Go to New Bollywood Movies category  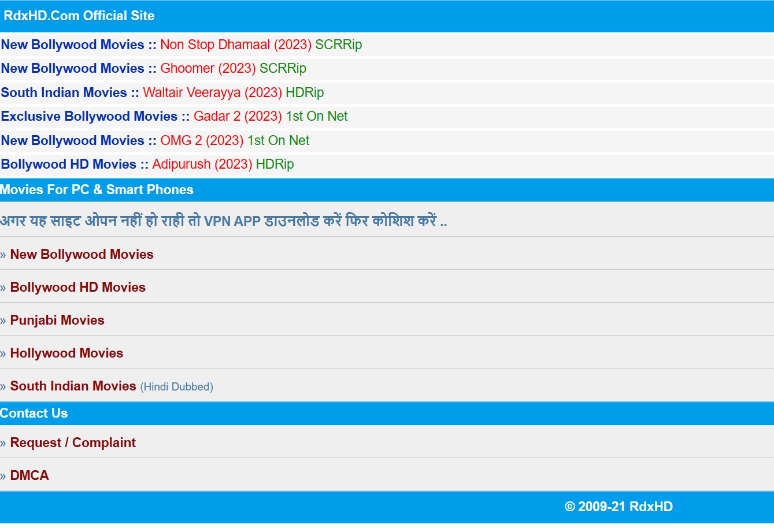point(82,254)
